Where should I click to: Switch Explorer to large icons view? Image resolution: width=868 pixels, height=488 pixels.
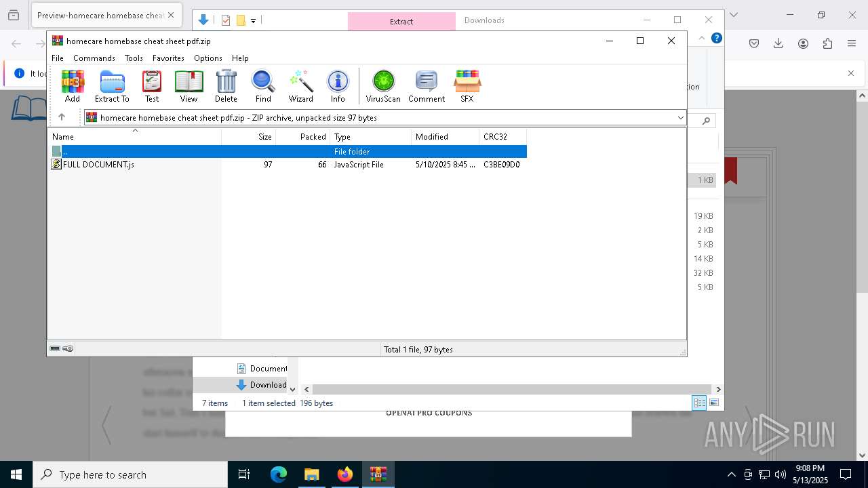[x=713, y=403]
